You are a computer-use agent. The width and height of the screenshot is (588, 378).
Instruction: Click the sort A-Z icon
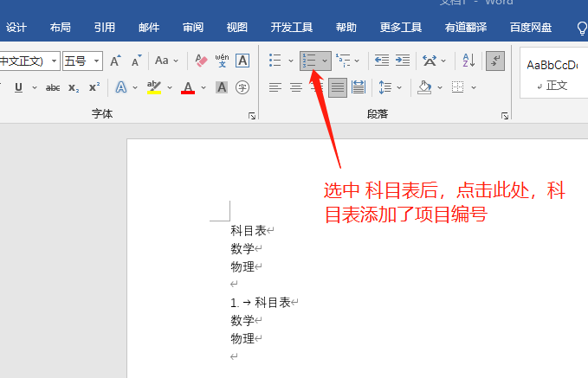(468, 61)
